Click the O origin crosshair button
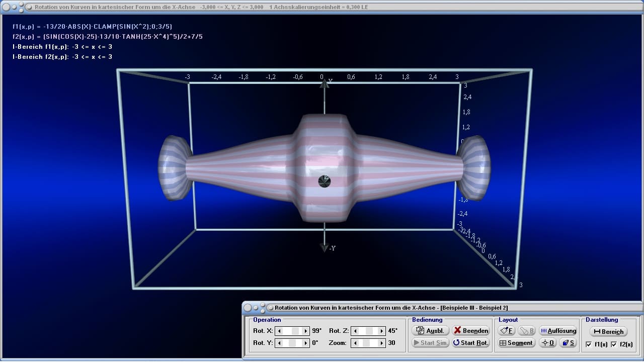 pos(547,342)
